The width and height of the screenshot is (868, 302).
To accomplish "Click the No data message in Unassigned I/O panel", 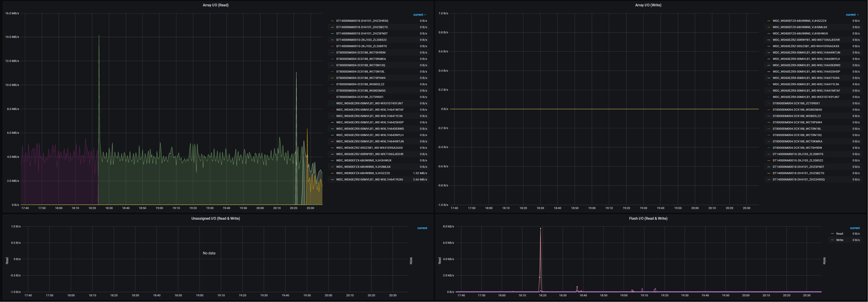I will [x=209, y=253].
